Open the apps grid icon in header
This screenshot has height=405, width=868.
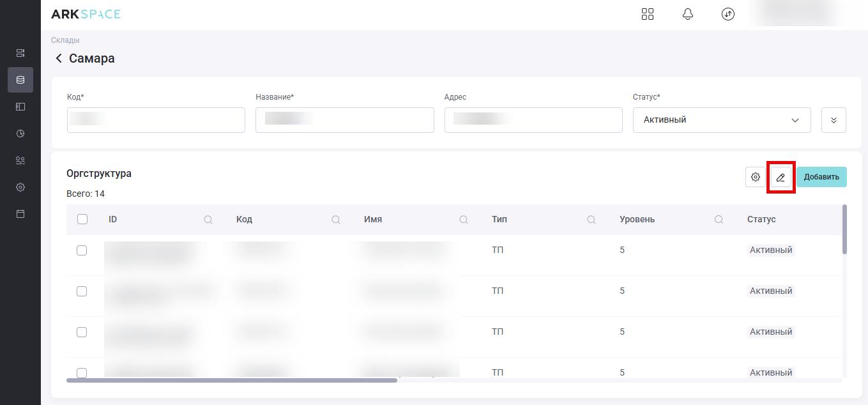pyautogui.click(x=648, y=14)
